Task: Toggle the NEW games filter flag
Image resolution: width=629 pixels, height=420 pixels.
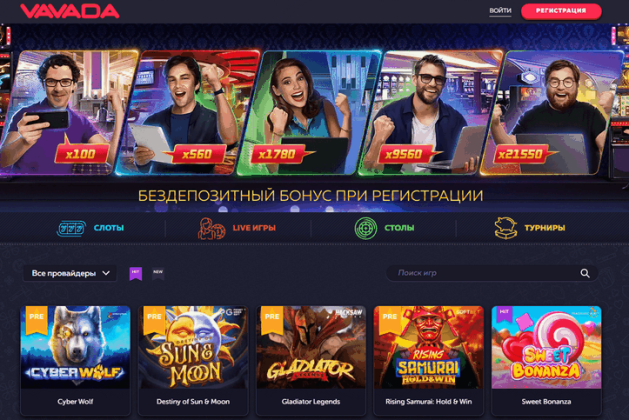Action: coord(158,274)
